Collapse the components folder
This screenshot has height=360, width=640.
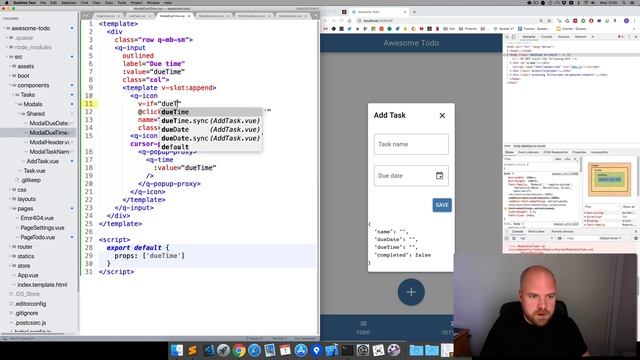click(10, 85)
